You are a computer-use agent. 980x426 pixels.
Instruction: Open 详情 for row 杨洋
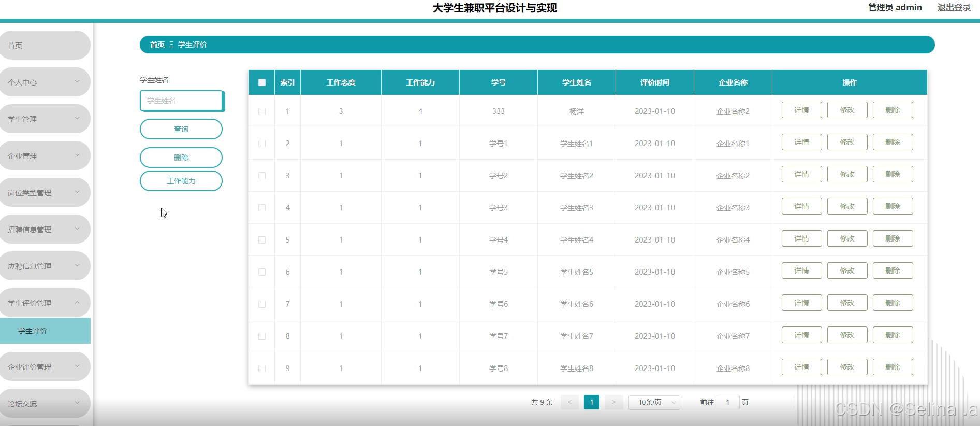(801, 110)
